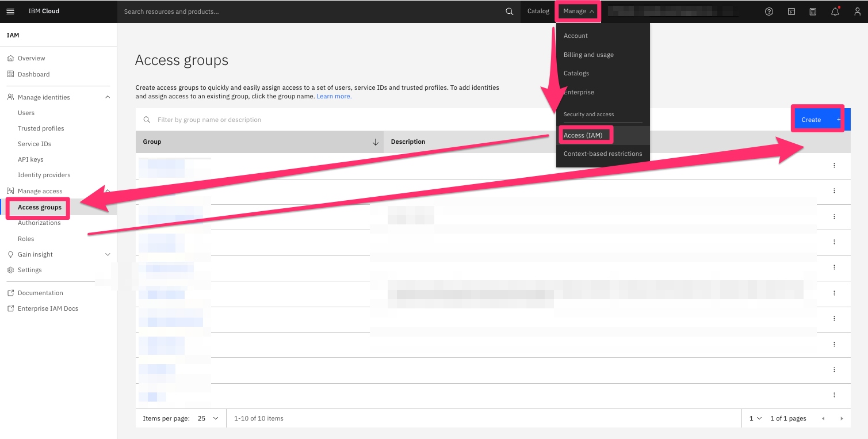868x439 pixels.
Task: Launch IBM Cloud Shell icon
Action: (x=791, y=12)
